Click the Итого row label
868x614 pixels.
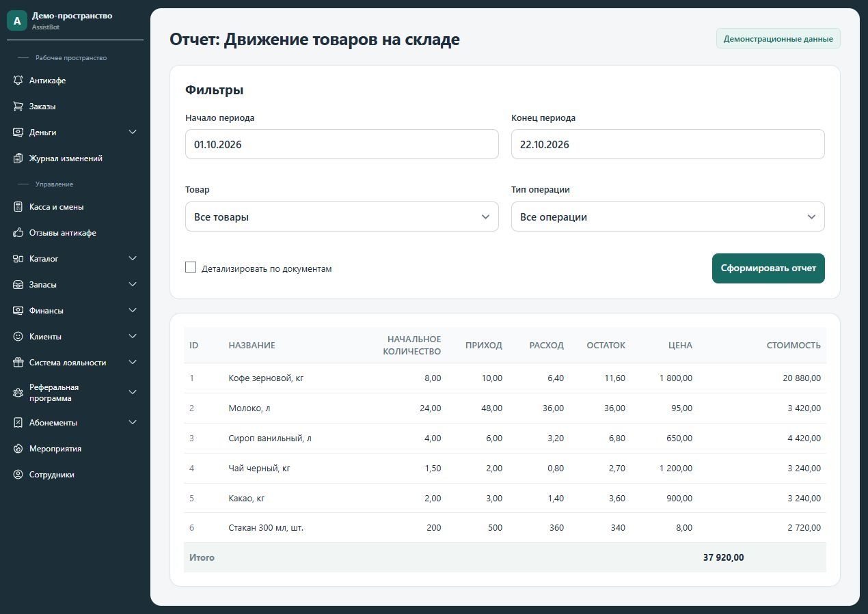(202, 557)
